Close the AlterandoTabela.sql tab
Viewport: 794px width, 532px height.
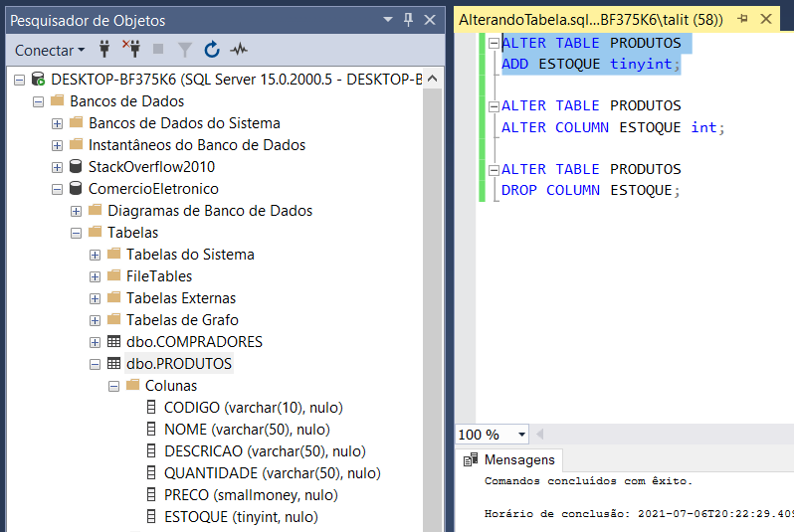pos(766,19)
